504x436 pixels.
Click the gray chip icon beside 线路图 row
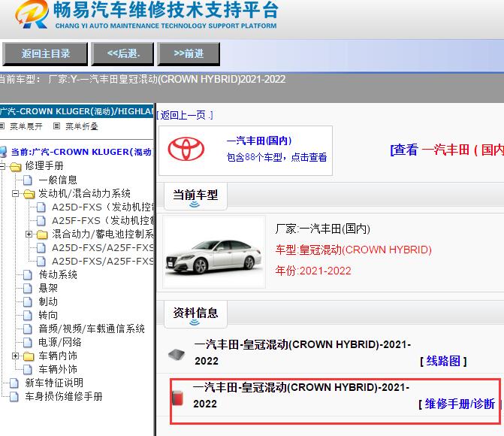pyautogui.click(x=177, y=354)
